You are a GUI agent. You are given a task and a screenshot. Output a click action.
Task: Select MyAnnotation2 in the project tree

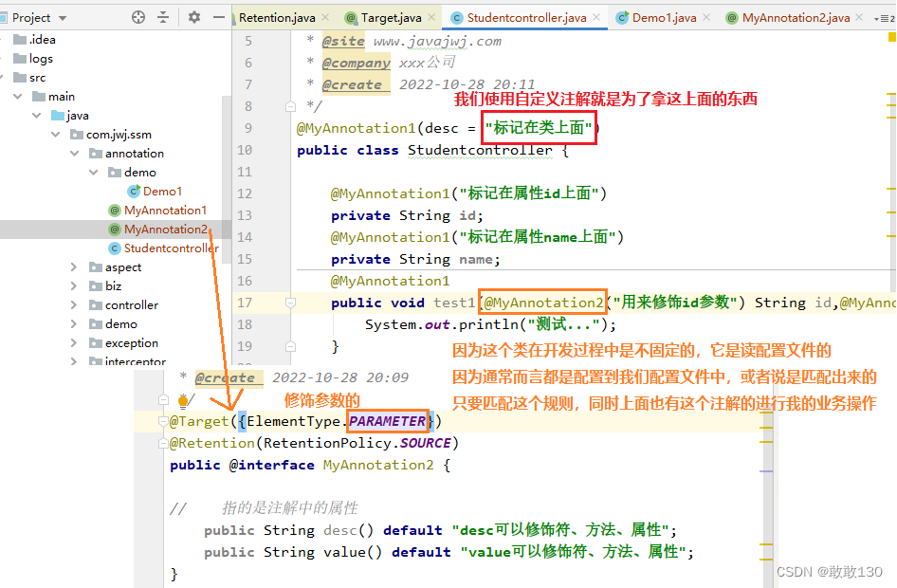click(x=167, y=229)
